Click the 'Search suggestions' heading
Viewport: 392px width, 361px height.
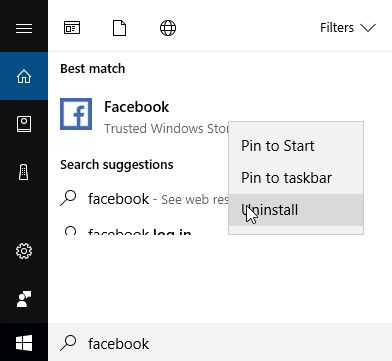pos(117,165)
